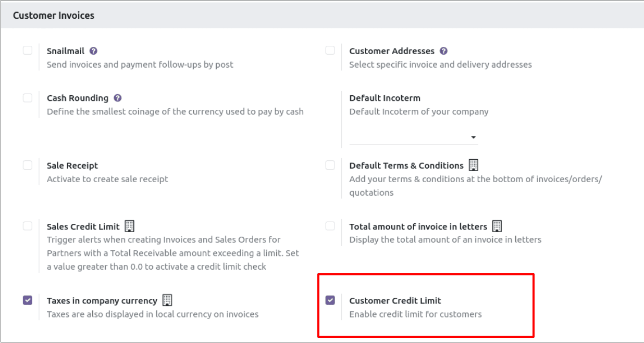Enable the Snailmail checkbox
The width and height of the screenshot is (644, 343).
click(28, 50)
